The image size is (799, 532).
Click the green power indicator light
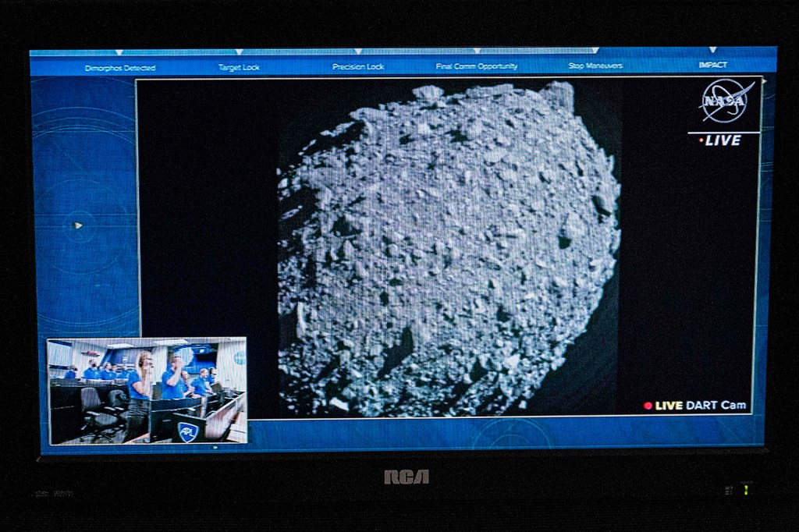pos(745,489)
